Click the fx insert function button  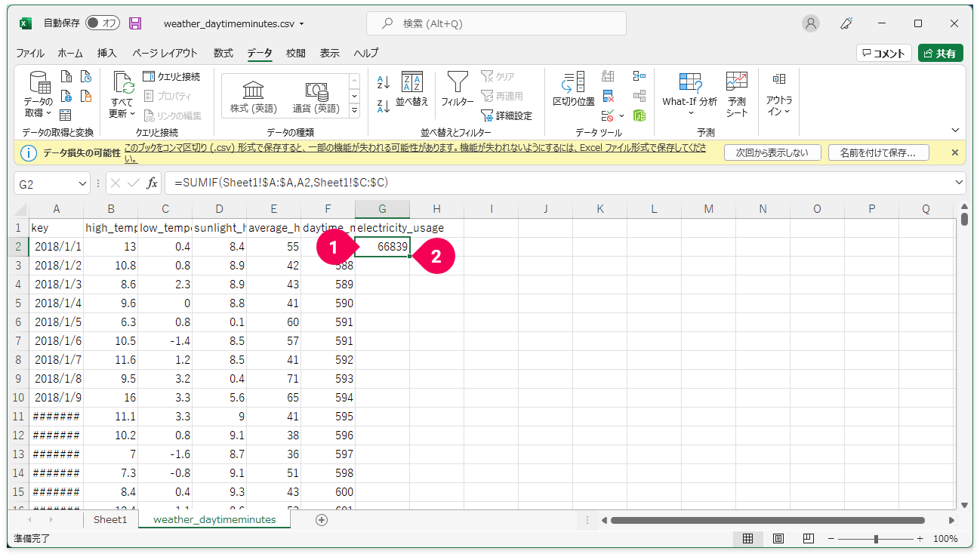point(152,183)
